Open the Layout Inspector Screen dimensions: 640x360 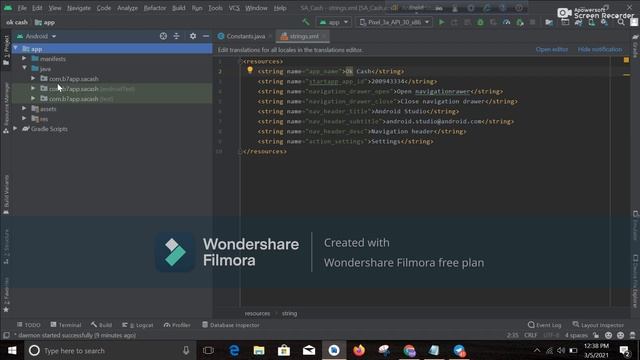598,325
